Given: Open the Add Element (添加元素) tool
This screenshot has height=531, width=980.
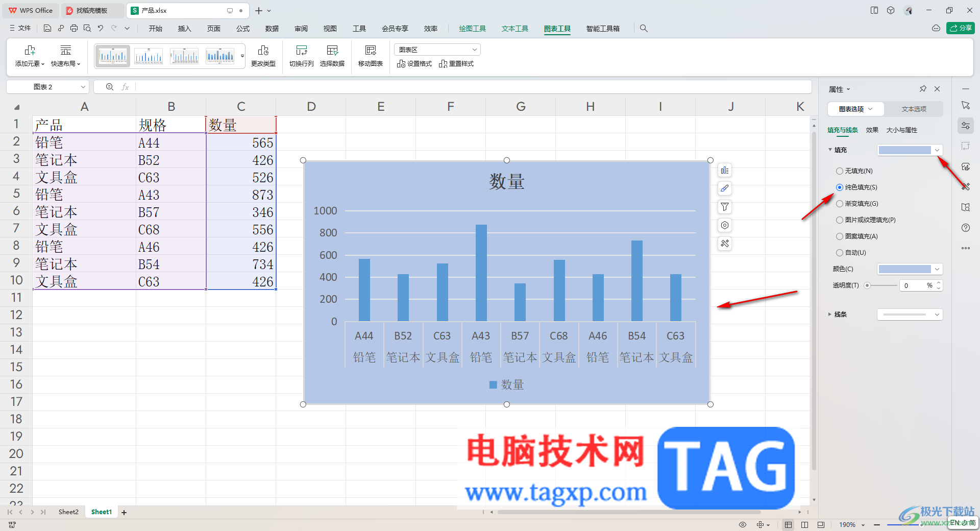Looking at the screenshot, I should (x=30, y=56).
